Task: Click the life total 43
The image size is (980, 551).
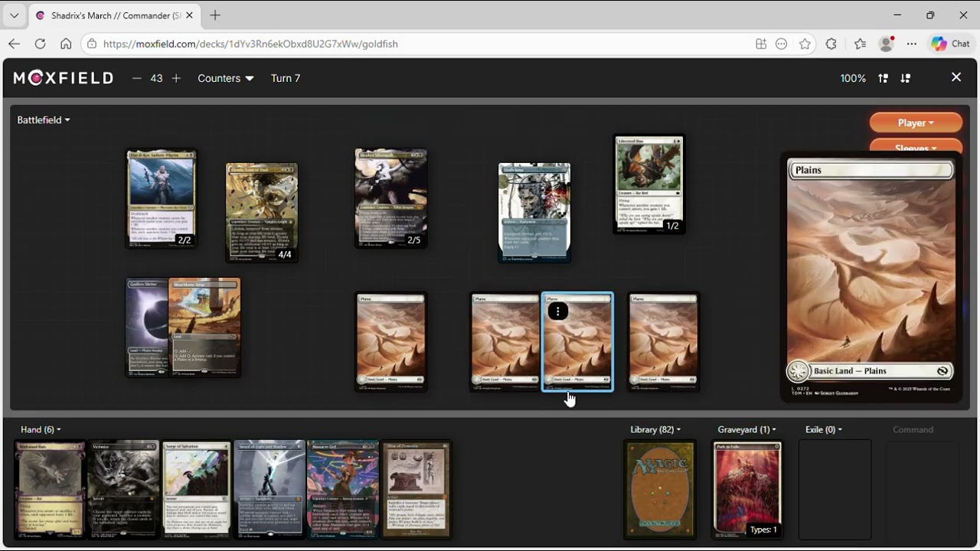Action: [x=156, y=78]
